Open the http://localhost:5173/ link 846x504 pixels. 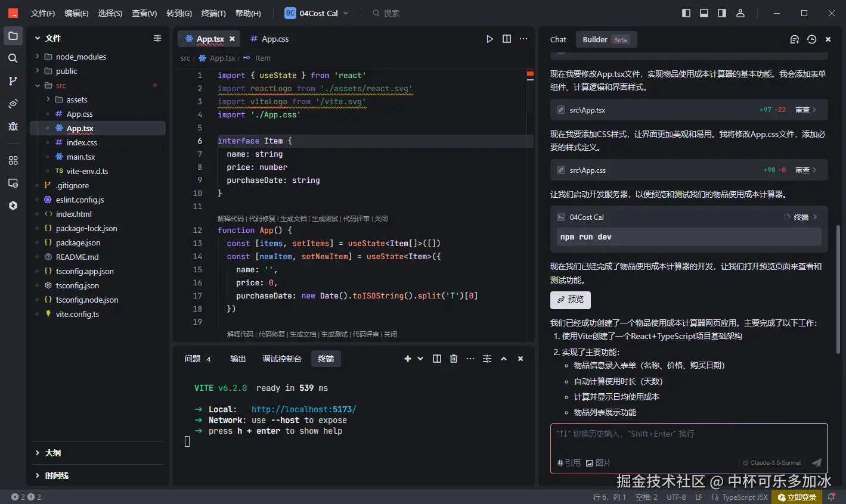(x=303, y=409)
